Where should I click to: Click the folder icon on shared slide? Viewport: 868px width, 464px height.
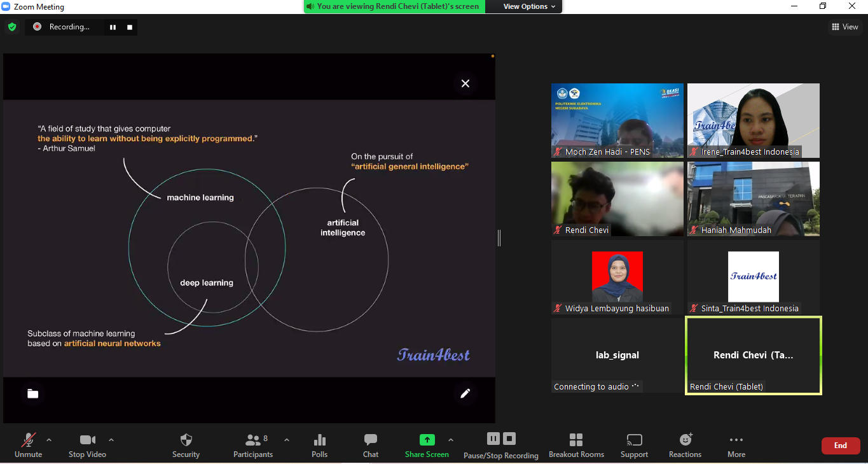[x=33, y=394]
